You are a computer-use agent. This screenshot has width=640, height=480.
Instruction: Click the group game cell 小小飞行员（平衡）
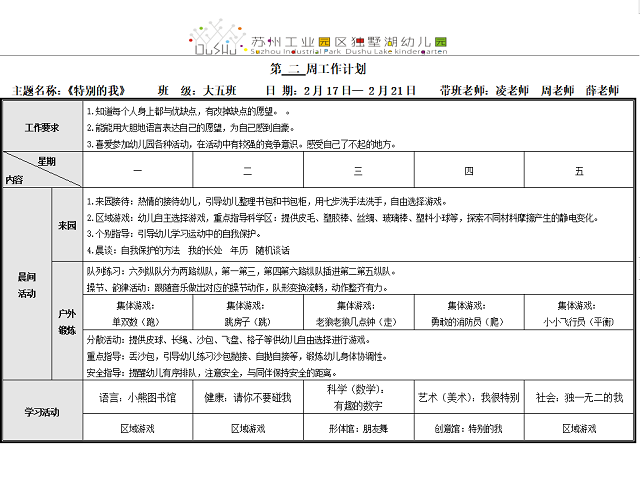click(x=578, y=313)
